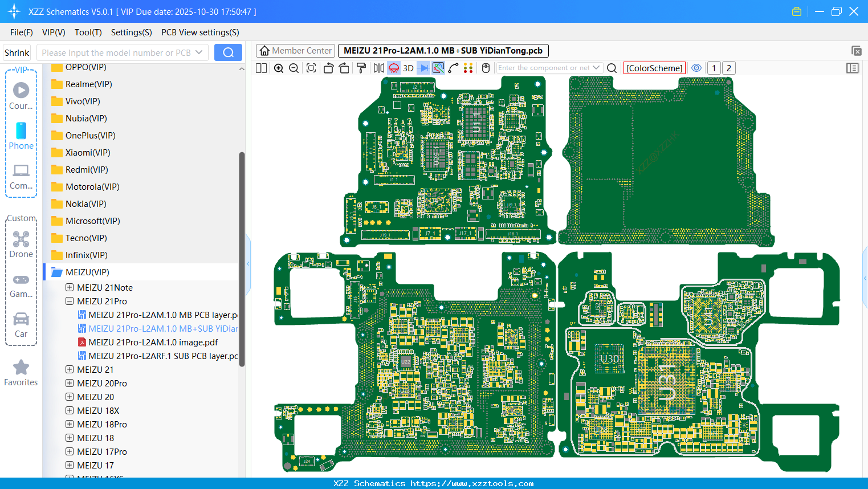This screenshot has height=489, width=868.
Task: Click the gift box icon in title bar
Action: (x=797, y=11)
